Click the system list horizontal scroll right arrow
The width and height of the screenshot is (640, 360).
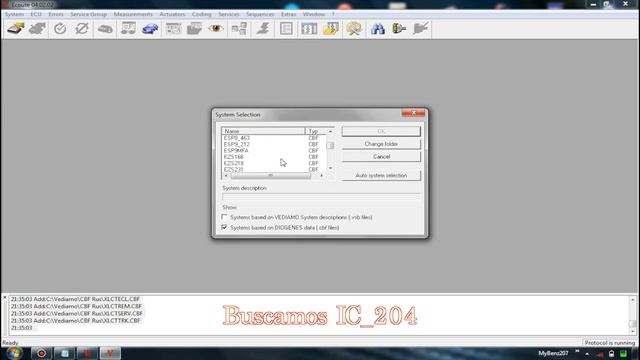(322, 176)
